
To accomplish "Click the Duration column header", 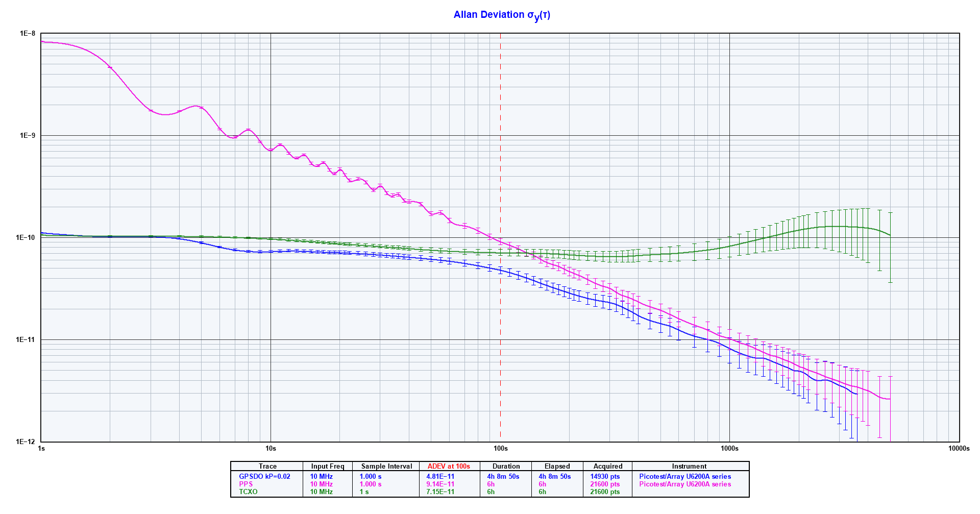I will [506, 467].
